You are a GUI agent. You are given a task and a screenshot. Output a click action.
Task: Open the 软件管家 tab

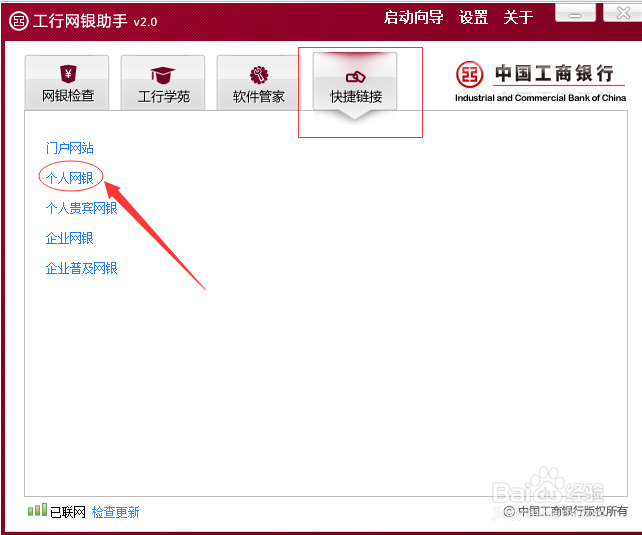258,83
